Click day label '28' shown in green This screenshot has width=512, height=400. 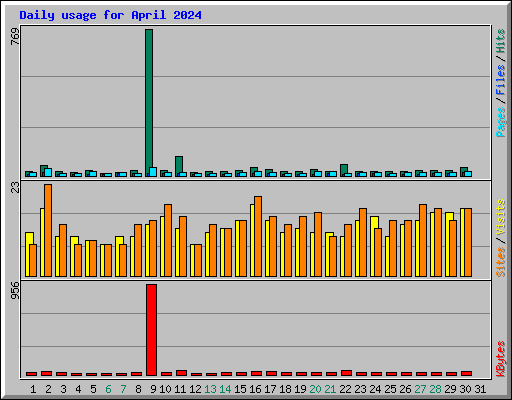click(x=435, y=389)
